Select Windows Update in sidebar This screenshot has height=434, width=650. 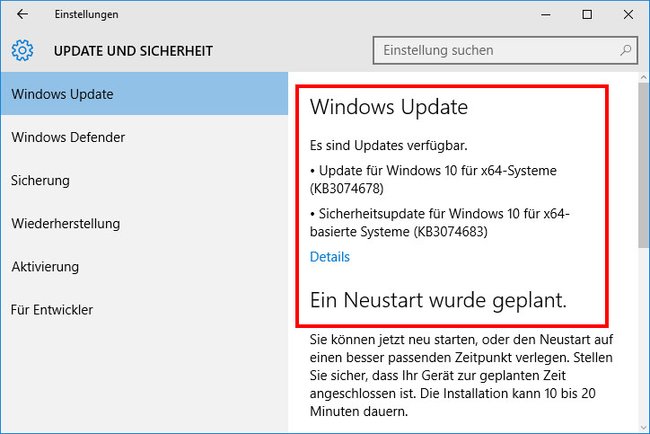coord(144,94)
